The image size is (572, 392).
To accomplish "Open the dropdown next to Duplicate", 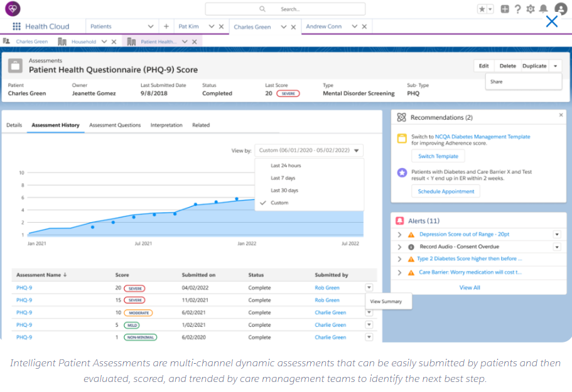I will click(x=555, y=66).
